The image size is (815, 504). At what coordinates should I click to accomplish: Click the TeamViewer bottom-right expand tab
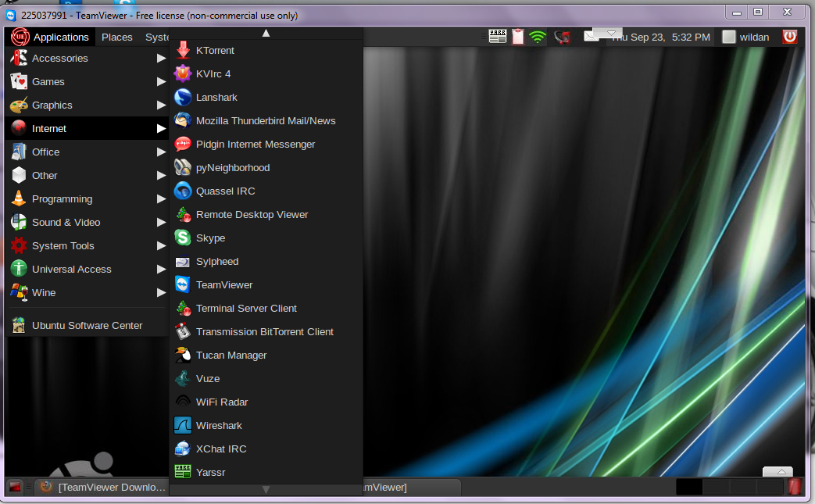777,472
